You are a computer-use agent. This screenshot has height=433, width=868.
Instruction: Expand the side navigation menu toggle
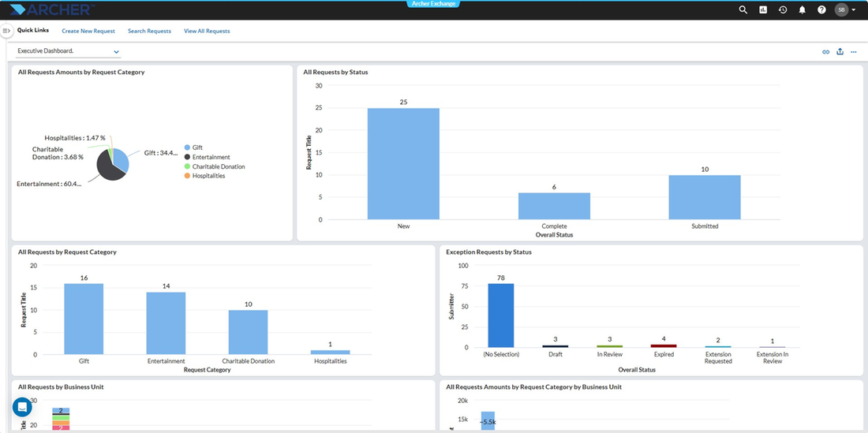coord(6,31)
